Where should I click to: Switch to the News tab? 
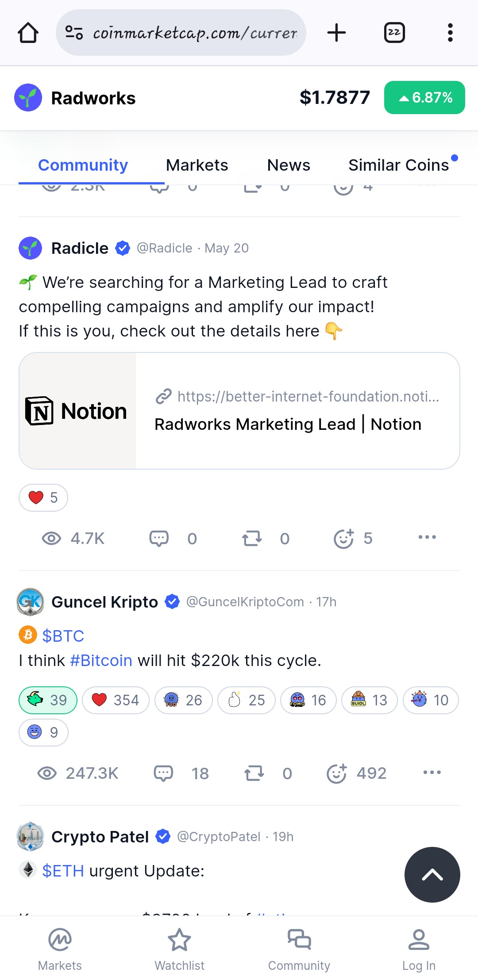(x=289, y=165)
